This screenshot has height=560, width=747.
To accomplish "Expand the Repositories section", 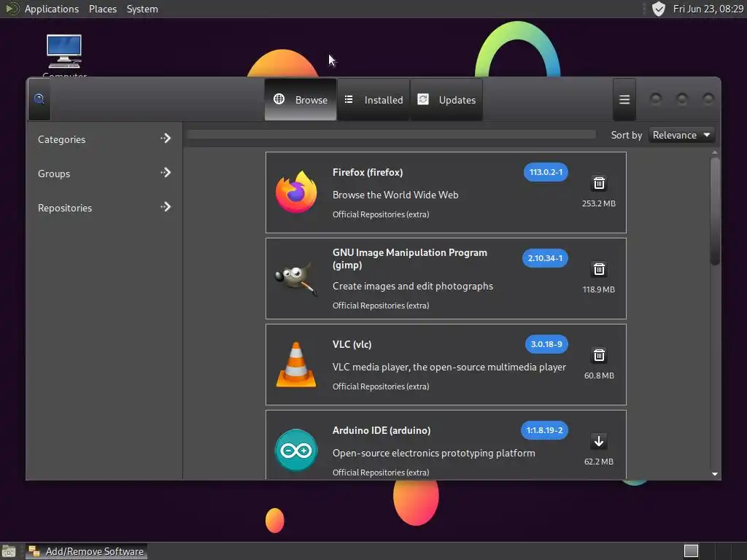I will (x=104, y=208).
